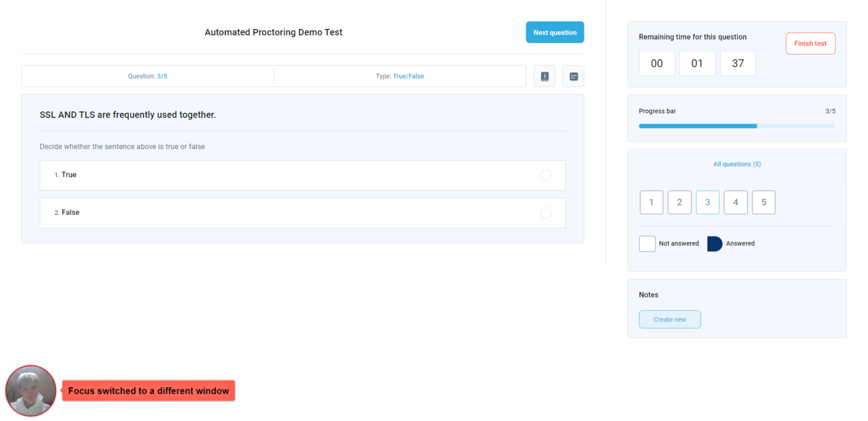868x421 pixels.
Task: Click the 'Focus switched' warning banner
Action: pos(149,391)
